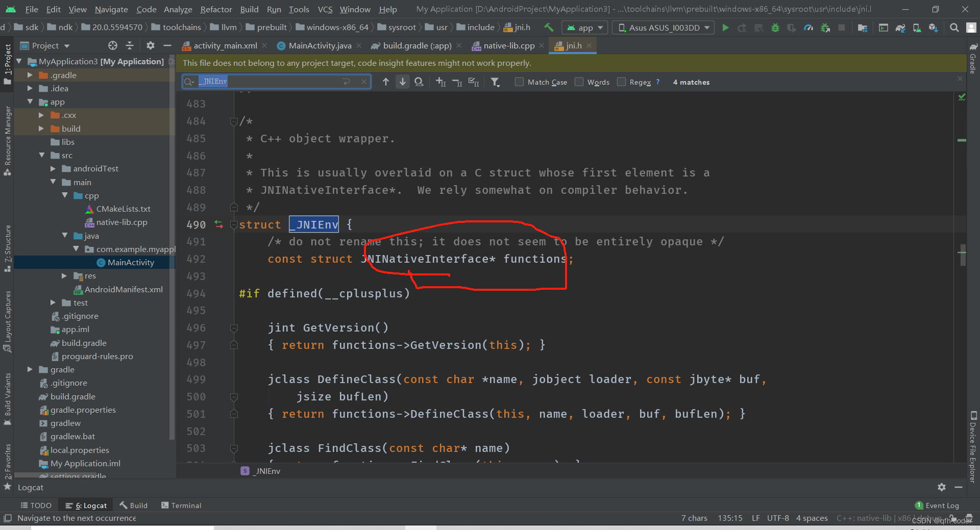Switch to MainActivity.java tab
Screen dimensions: 980x530
tap(320, 45)
